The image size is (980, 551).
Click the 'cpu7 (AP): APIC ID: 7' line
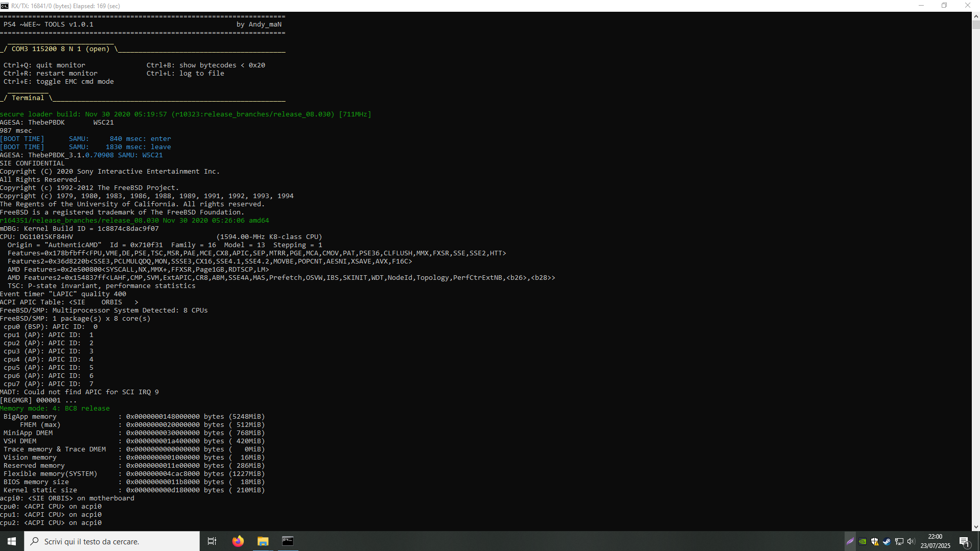pyautogui.click(x=49, y=384)
